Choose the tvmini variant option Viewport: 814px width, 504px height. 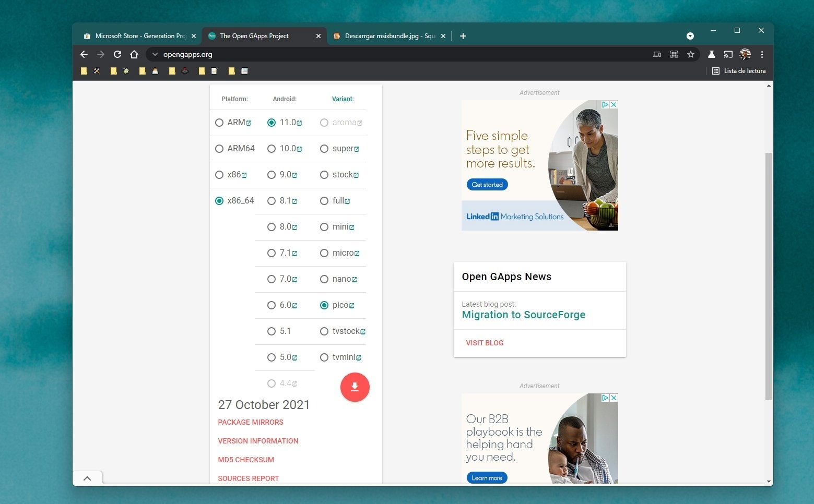click(x=324, y=357)
